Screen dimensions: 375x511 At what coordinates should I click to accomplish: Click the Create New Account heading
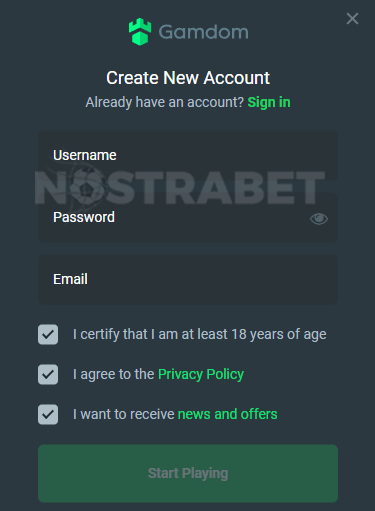(188, 78)
